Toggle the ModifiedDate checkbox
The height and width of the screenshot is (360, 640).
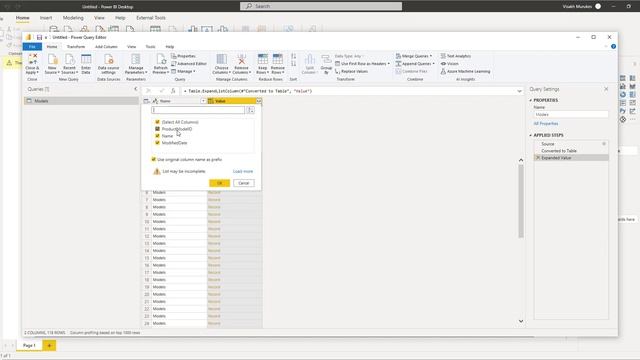coord(157,143)
